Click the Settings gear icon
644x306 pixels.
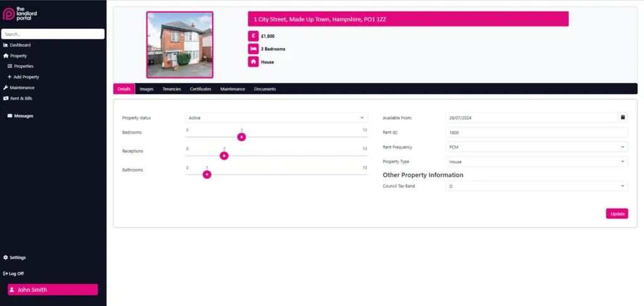pos(6,258)
